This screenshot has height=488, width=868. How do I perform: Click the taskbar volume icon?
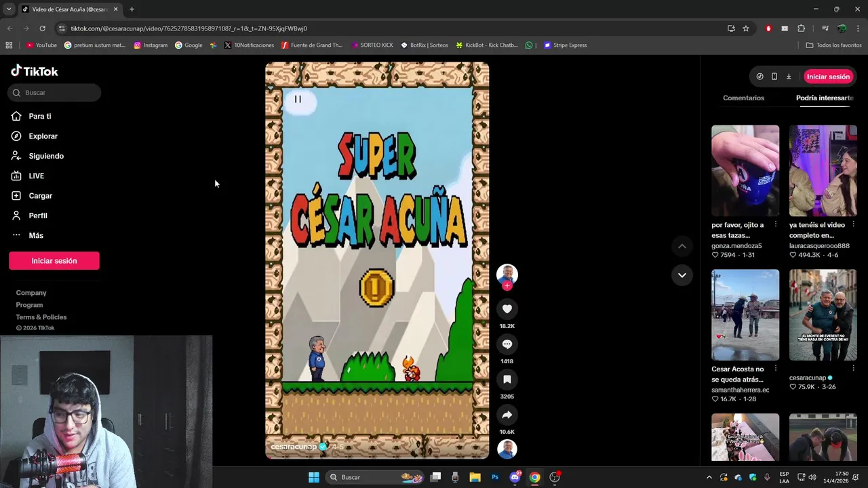click(812, 477)
